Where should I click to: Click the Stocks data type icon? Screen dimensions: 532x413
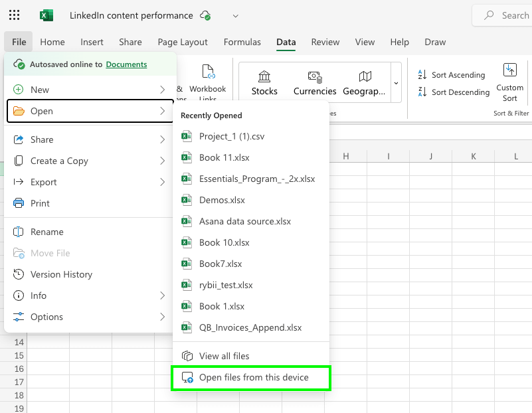pyautogui.click(x=264, y=76)
